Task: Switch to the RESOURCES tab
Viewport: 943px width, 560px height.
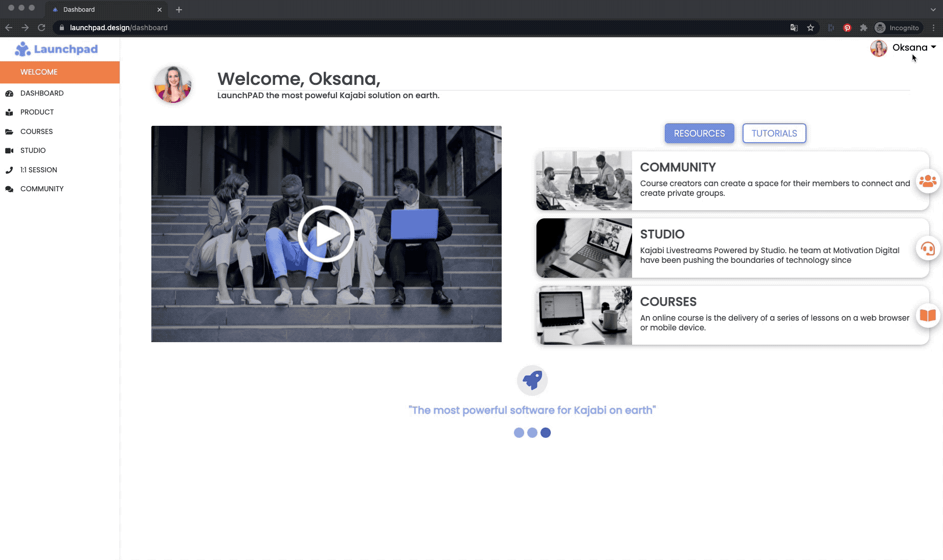Action: (699, 133)
